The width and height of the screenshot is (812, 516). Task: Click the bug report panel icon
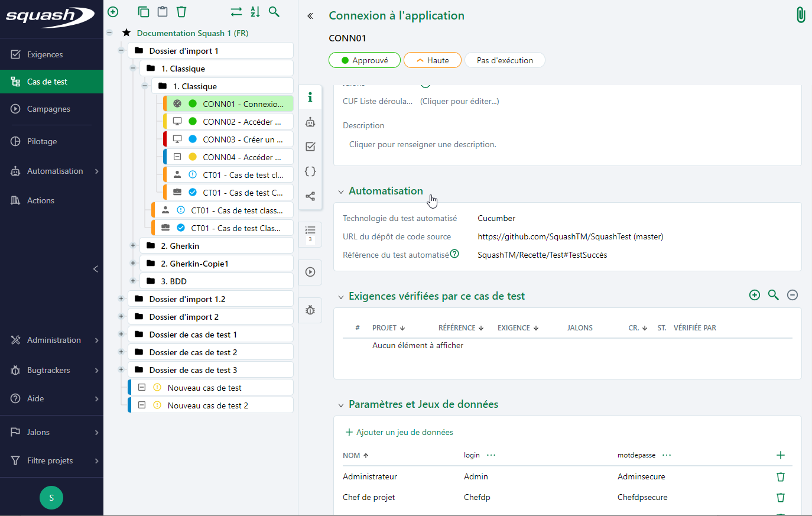310,310
